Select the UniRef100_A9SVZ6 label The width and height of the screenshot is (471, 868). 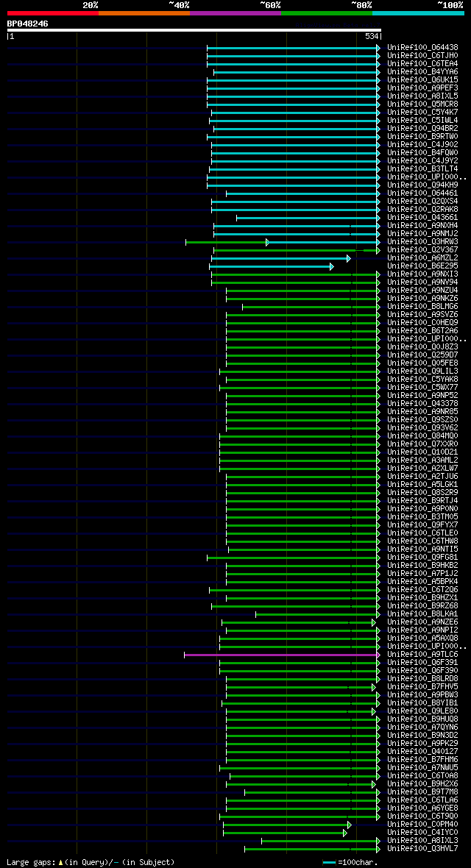pyautogui.click(x=422, y=315)
